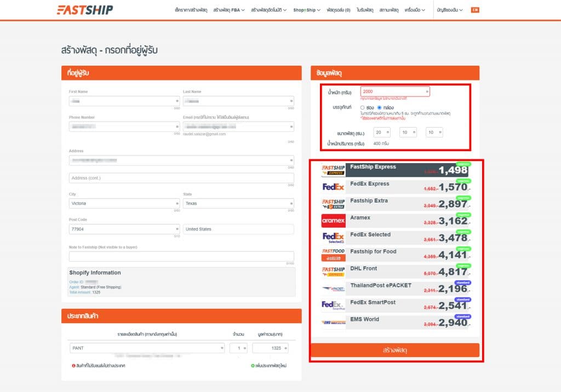The image size is (561, 392).
Task: Choose the FedEx Express 1,570 rate row
Action: tap(396, 187)
